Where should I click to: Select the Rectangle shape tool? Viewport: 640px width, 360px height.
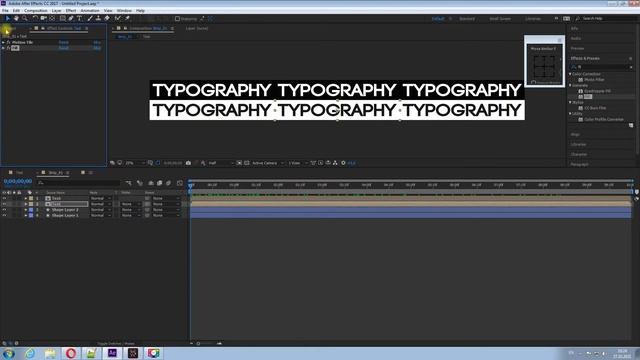62,18
